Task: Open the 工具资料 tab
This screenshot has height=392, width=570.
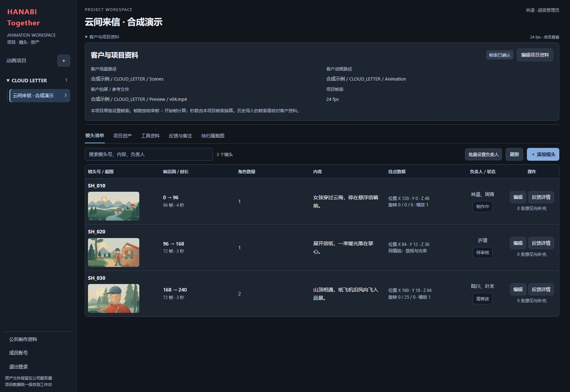Action: (x=150, y=136)
